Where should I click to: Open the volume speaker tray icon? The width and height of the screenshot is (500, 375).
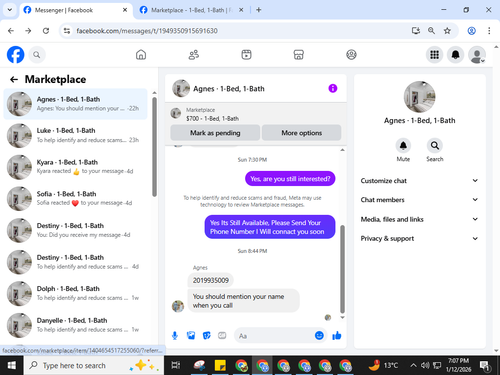(425, 365)
